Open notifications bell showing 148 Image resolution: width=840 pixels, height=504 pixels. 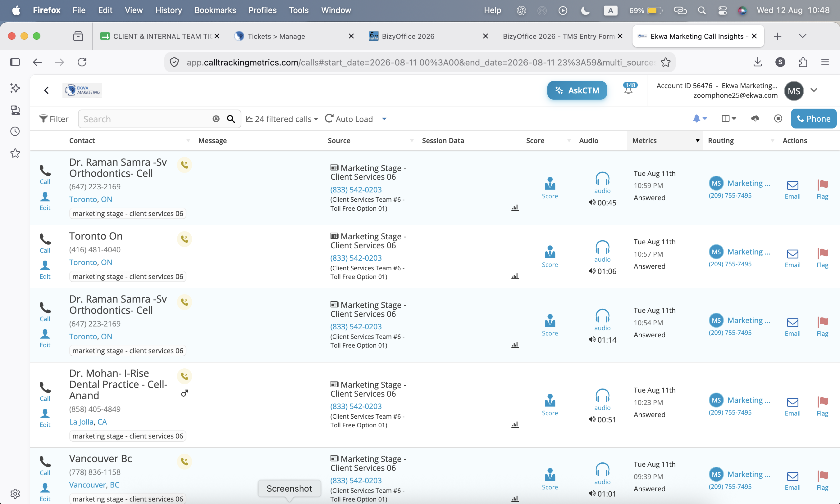coord(629,89)
